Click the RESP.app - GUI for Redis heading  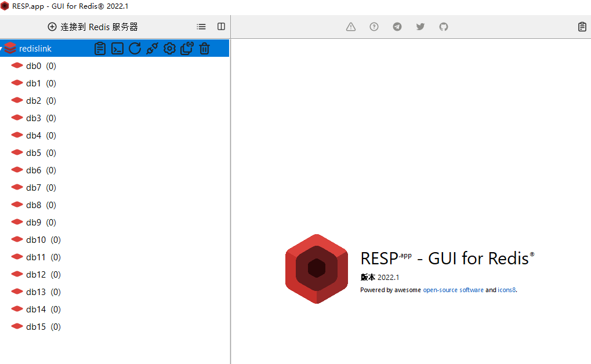point(447,259)
